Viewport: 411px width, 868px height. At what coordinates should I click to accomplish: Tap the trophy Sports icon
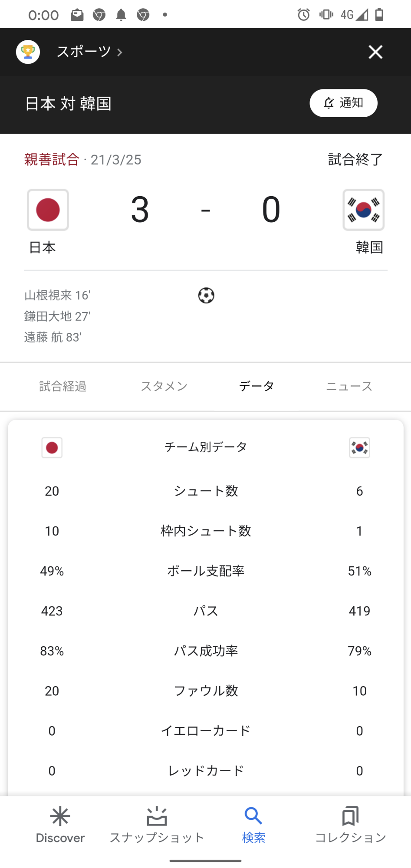coord(28,52)
